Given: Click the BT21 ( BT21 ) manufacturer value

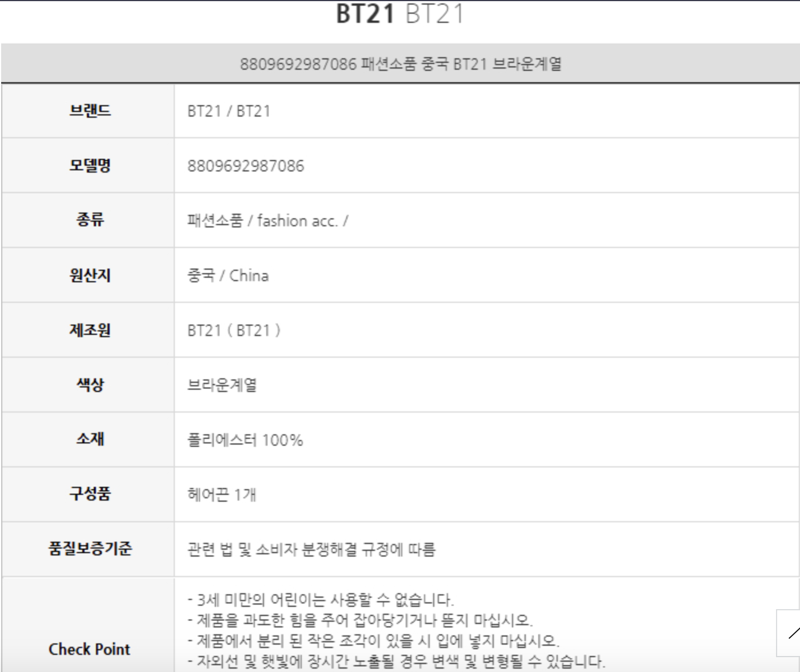Looking at the screenshot, I should coord(234,330).
